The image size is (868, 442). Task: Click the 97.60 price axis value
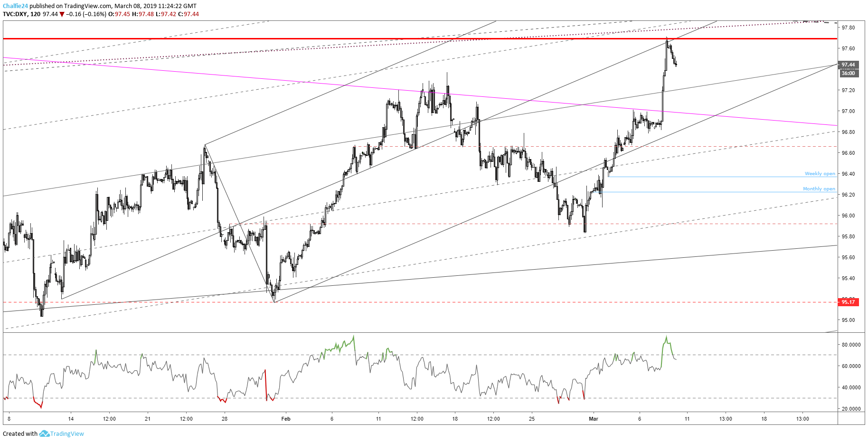coord(848,48)
